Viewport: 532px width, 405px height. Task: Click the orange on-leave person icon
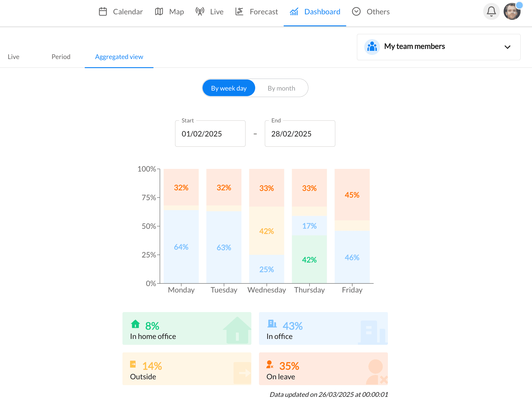(270, 364)
